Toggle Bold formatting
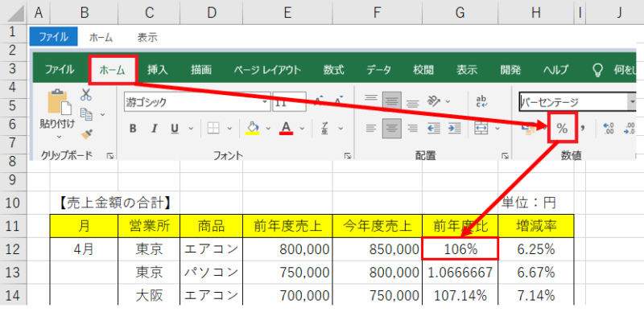The height and width of the screenshot is (312, 644). [133, 129]
